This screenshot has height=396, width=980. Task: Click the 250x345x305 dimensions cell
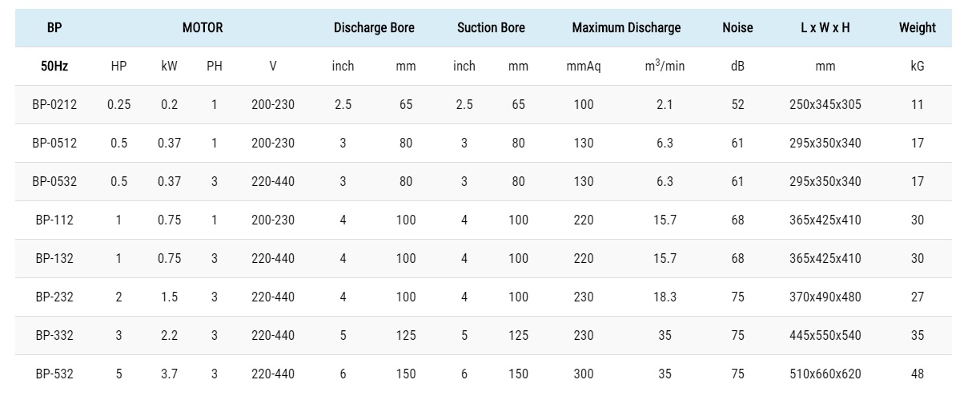(825, 104)
